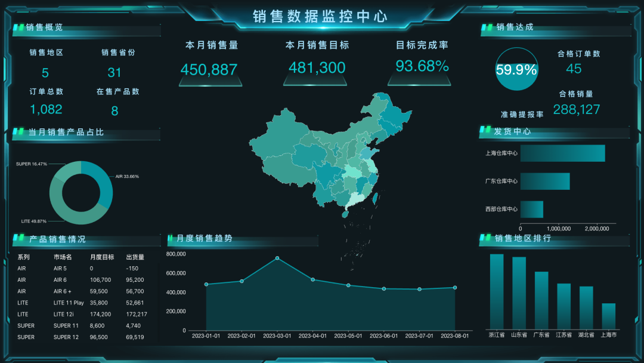644x363 pixels.
Task: Click the icon beside the 销售概览 panel title
Action: pyautogui.click(x=17, y=26)
